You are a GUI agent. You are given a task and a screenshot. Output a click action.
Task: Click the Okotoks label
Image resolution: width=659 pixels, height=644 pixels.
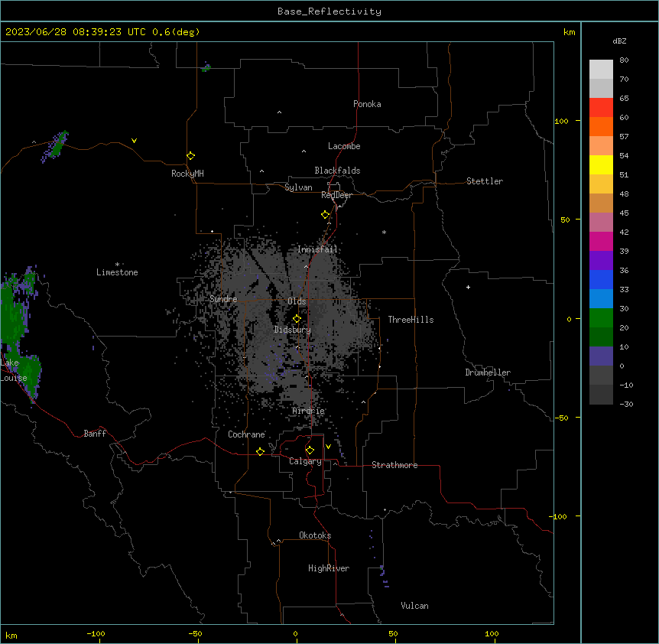[x=315, y=535]
